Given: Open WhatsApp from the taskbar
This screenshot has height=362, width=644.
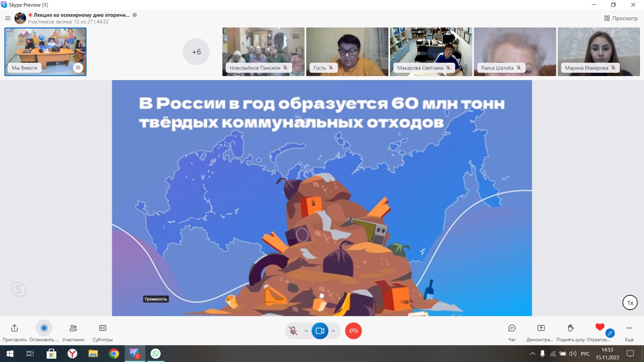Looking at the screenshot, I should (156, 354).
